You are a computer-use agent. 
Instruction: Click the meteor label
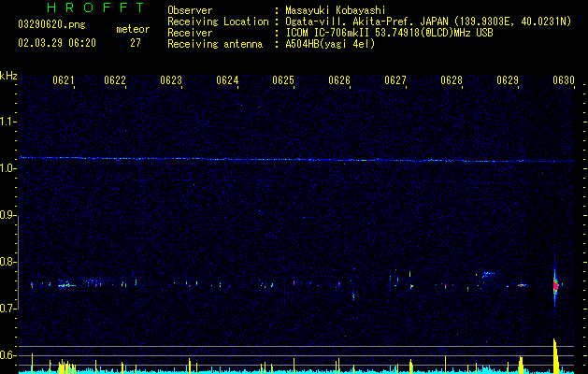pos(133,29)
